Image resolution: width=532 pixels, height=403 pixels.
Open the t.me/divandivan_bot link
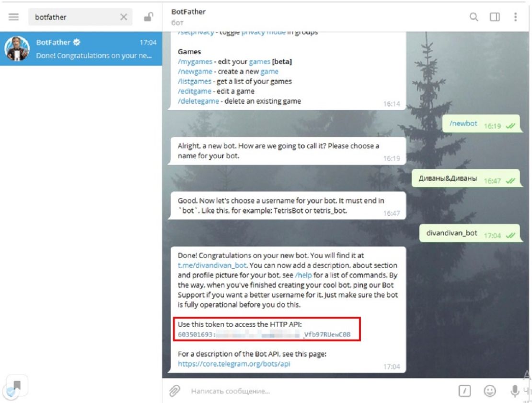pos(212,265)
